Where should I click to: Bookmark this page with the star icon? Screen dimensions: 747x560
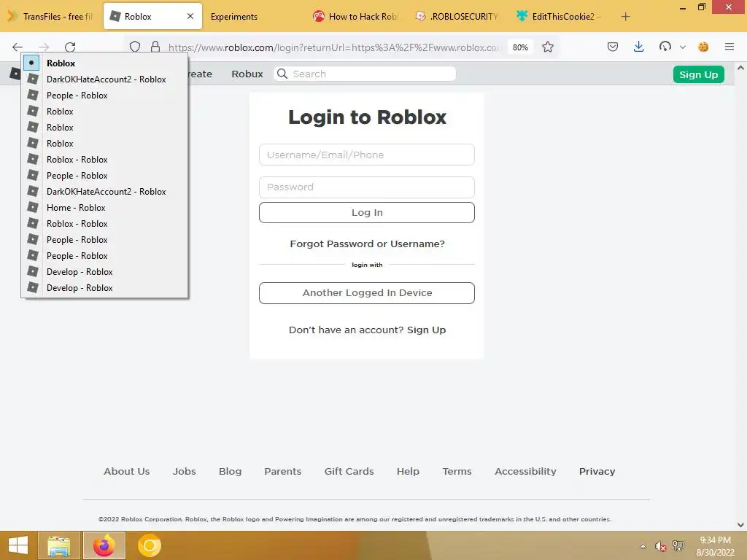point(548,47)
